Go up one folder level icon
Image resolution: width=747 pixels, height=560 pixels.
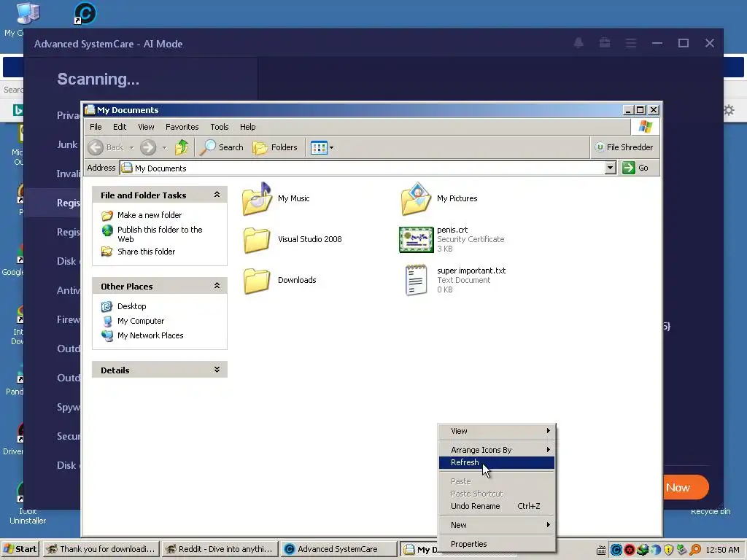click(182, 147)
